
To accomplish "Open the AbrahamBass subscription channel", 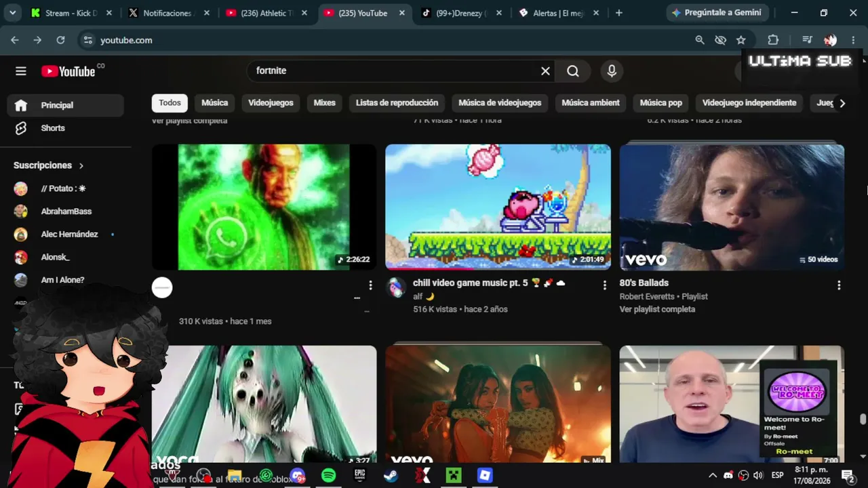I will pos(66,211).
